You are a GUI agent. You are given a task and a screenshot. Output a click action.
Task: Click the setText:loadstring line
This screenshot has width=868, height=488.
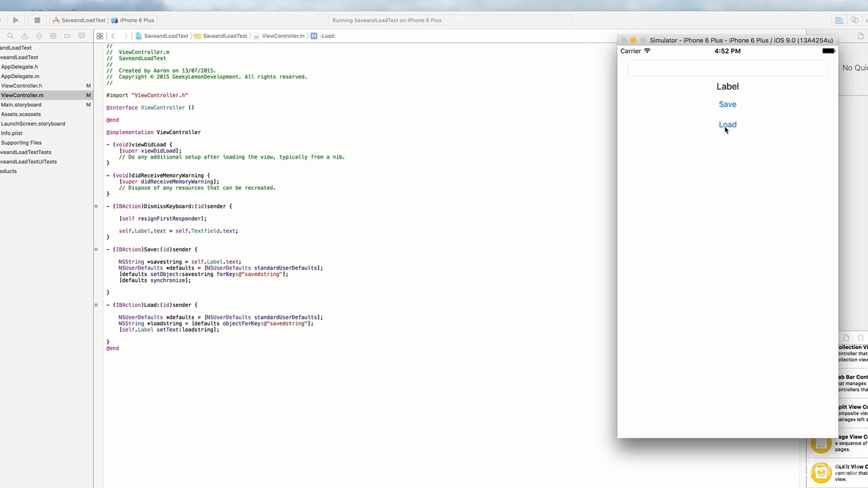click(x=169, y=330)
